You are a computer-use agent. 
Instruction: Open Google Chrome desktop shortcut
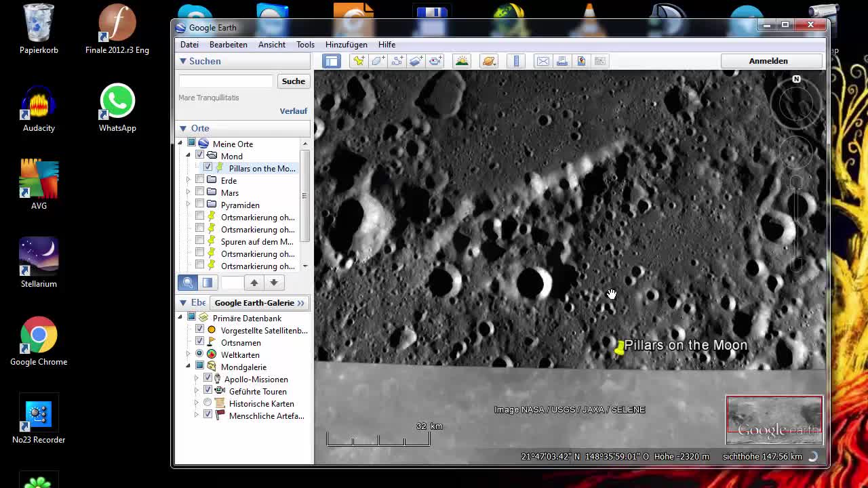click(39, 341)
